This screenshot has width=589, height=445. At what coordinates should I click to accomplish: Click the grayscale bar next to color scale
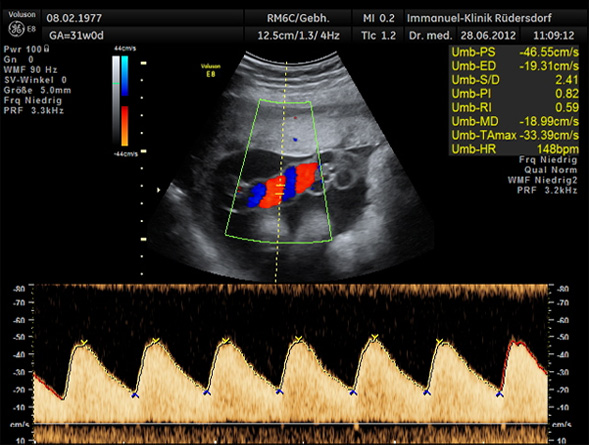tap(116, 101)
